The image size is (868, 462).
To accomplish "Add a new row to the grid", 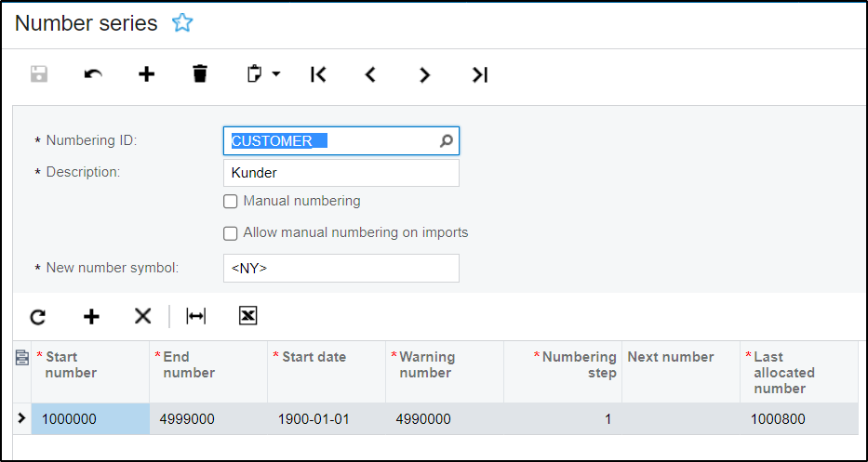I will pyautogui.click(x=91, y=317).
